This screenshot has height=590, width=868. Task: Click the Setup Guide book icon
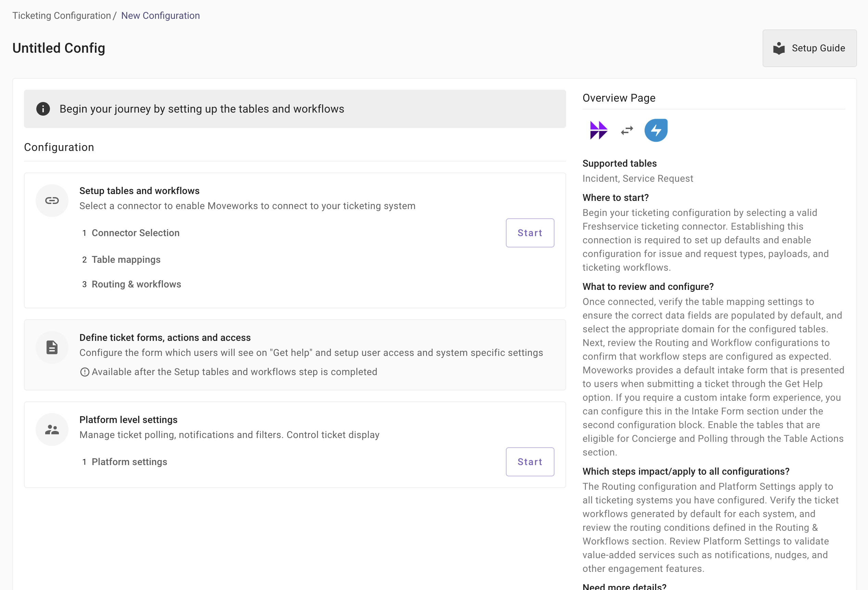779,48
